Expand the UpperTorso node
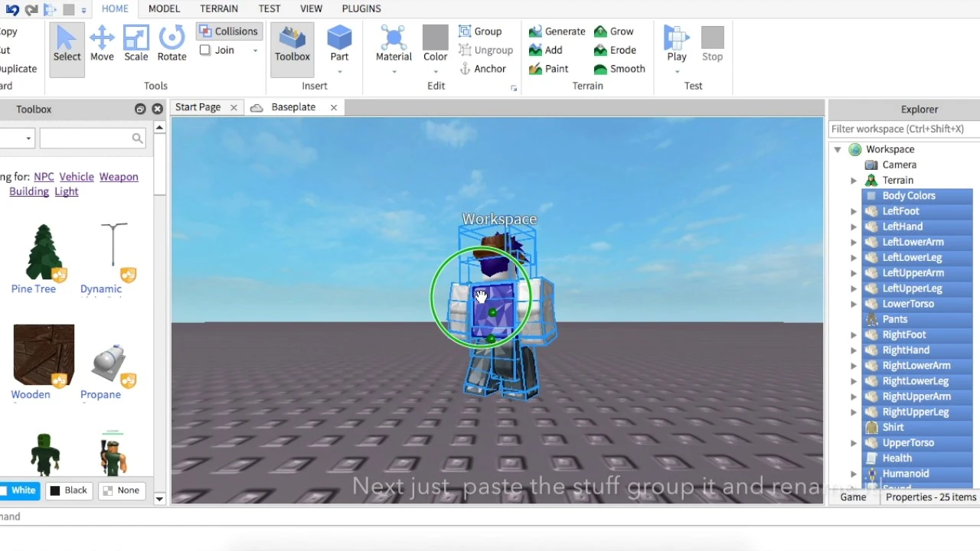 [x=854, y=443]
